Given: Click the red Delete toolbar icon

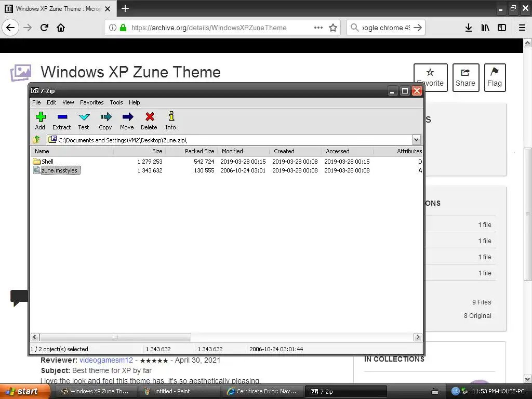Looking at the screenshot, I should point(149,121).
